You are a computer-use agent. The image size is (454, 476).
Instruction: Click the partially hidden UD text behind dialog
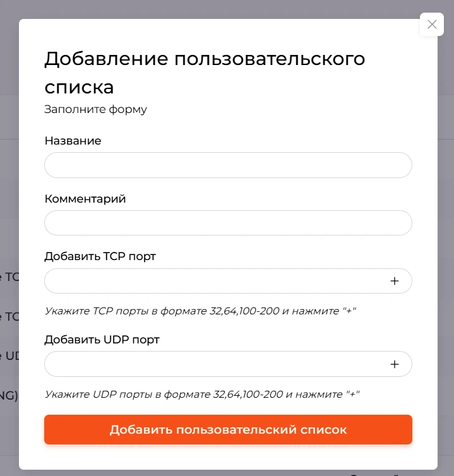9,356
